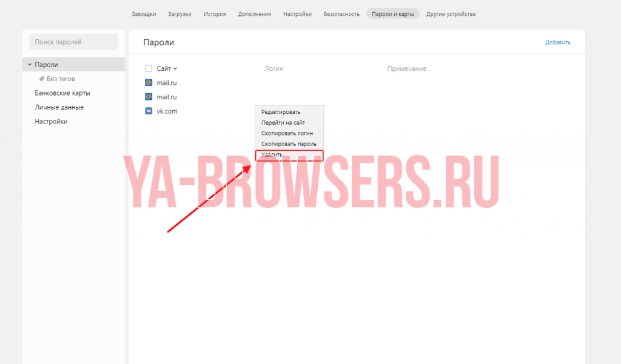621x364 pixels.
Task: Select Скопировать логин from the menu
Action: coord(287,133)
